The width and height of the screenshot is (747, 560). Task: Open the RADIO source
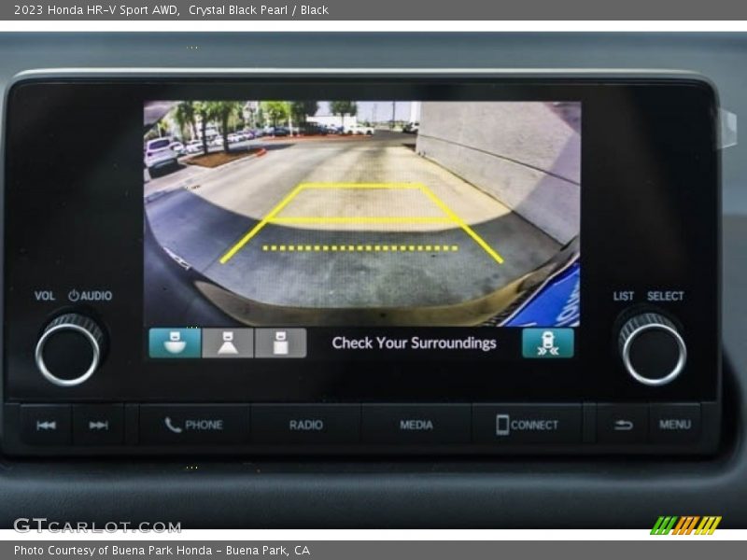pos(306,425)
